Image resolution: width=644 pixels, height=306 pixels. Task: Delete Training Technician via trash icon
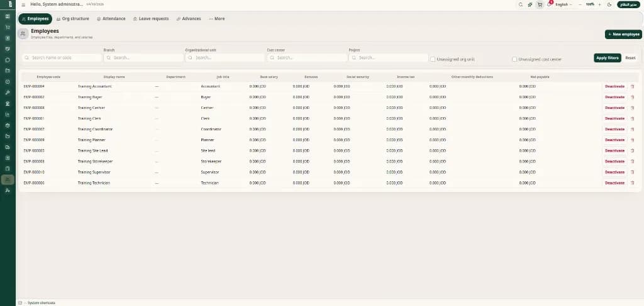pos(633,183)
